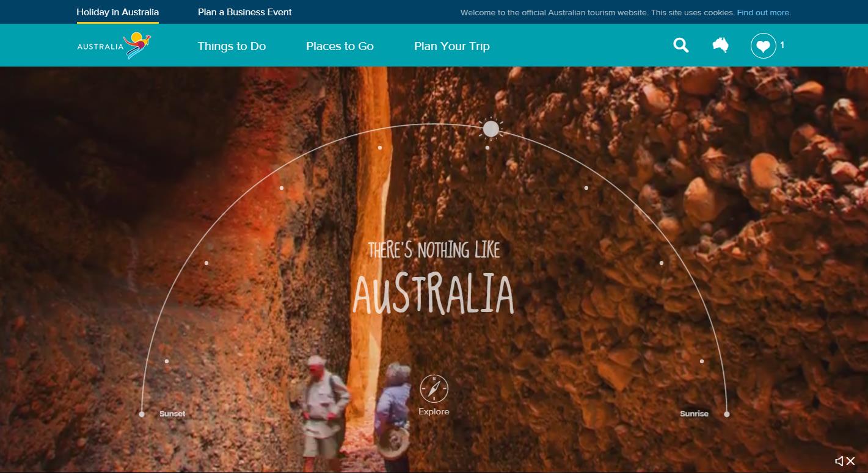The width and height of the screenshot is (868, 473).
Task: Click the favourites count "1"
Action: (x=782, y=45)
